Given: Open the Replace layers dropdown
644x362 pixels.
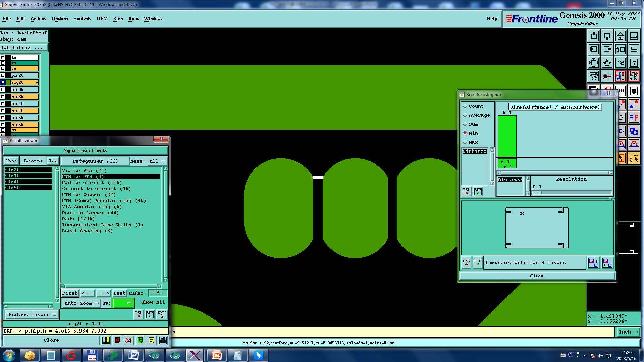Looking at the screenshot, I should [32, 315].
